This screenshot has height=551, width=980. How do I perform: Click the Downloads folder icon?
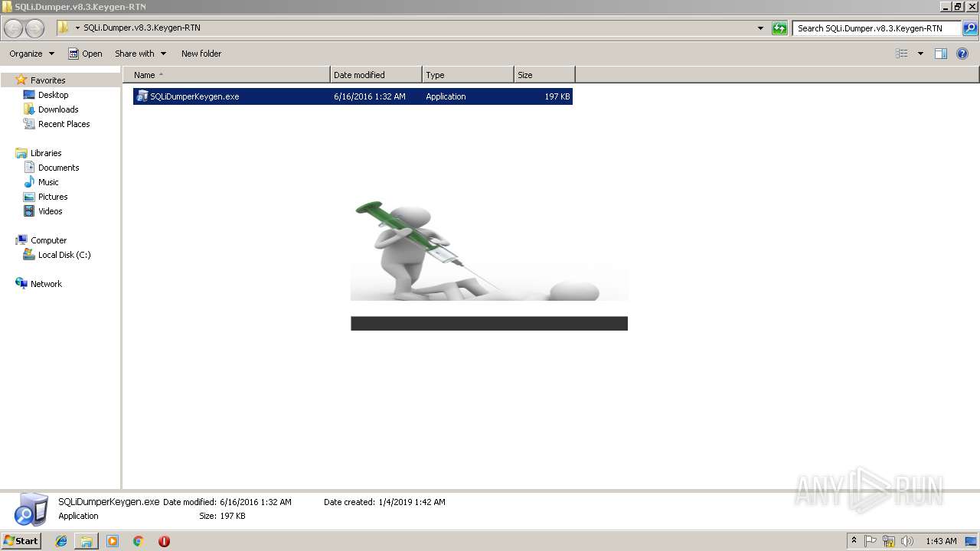[x=29, y=109]
